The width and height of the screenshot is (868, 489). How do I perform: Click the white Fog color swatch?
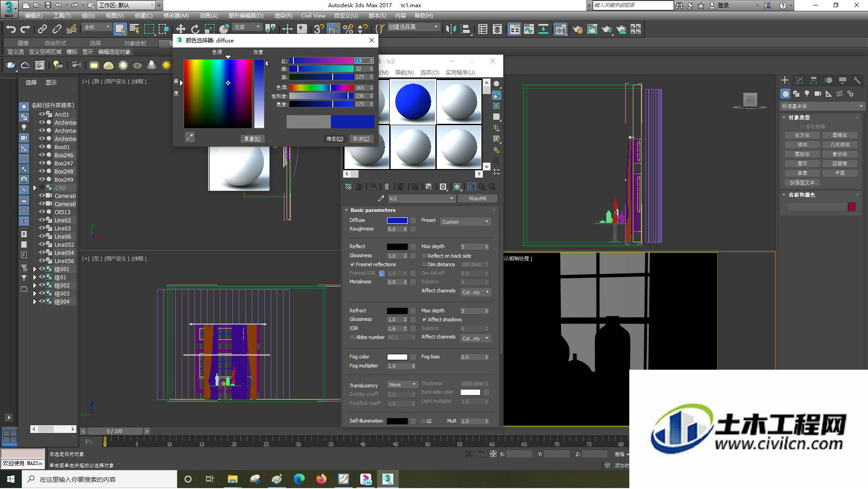[397, 357]
